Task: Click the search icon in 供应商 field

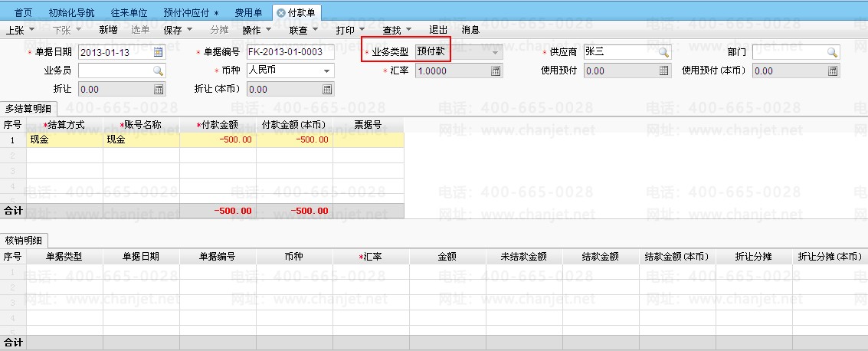Action: 663,53
